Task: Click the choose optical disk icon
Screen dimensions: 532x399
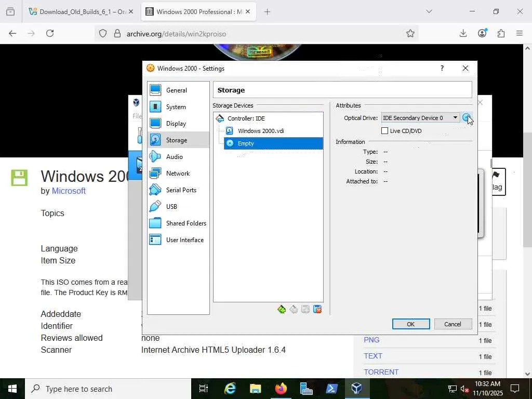Action: click(467, 118)
